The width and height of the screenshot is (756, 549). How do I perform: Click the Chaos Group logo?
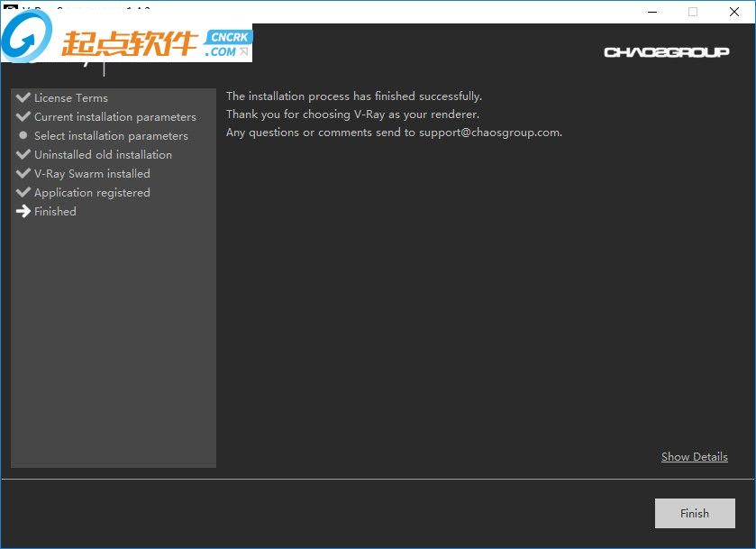666,52
